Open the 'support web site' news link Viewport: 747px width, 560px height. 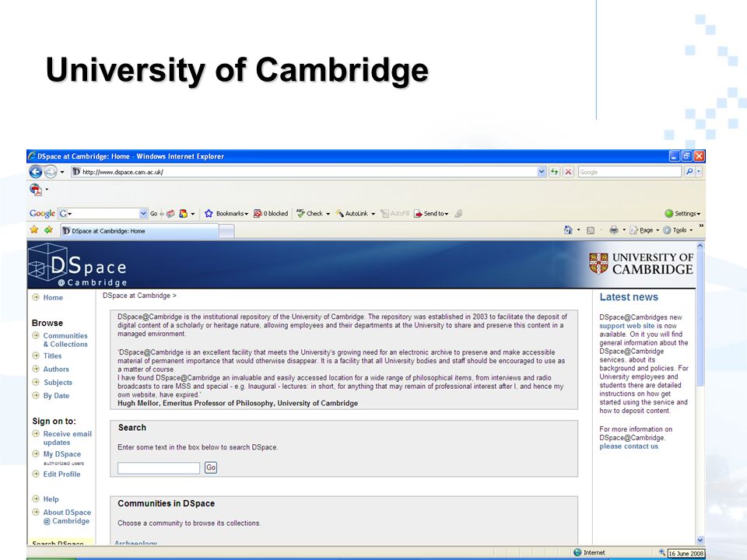click(627, 326)
